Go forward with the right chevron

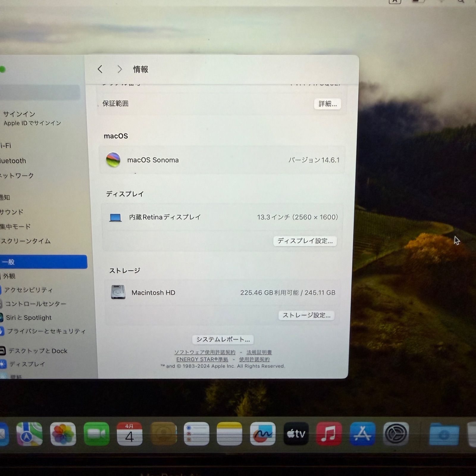coord(120,69)
